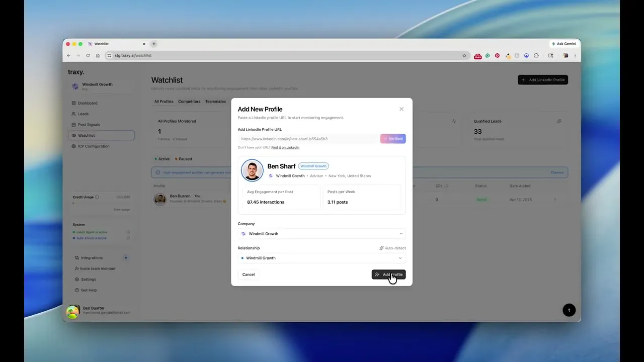Switch to the All Profiles tab

click(164, 102)
